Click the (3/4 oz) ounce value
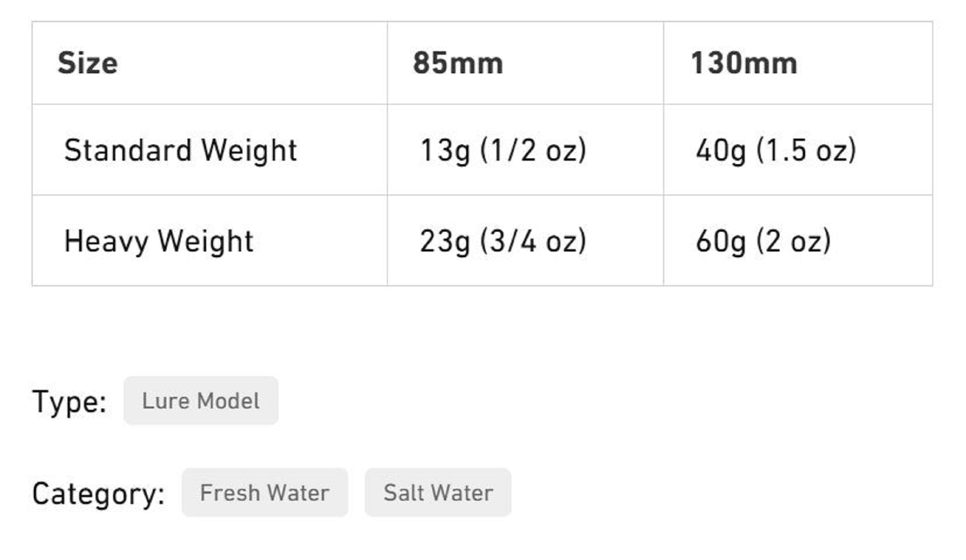Image resolution: width=966 pixels, height=560 pixels. click(533, 241)
